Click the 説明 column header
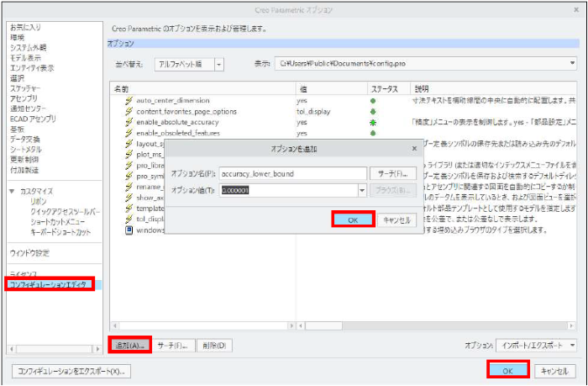 tap(494, 89)
